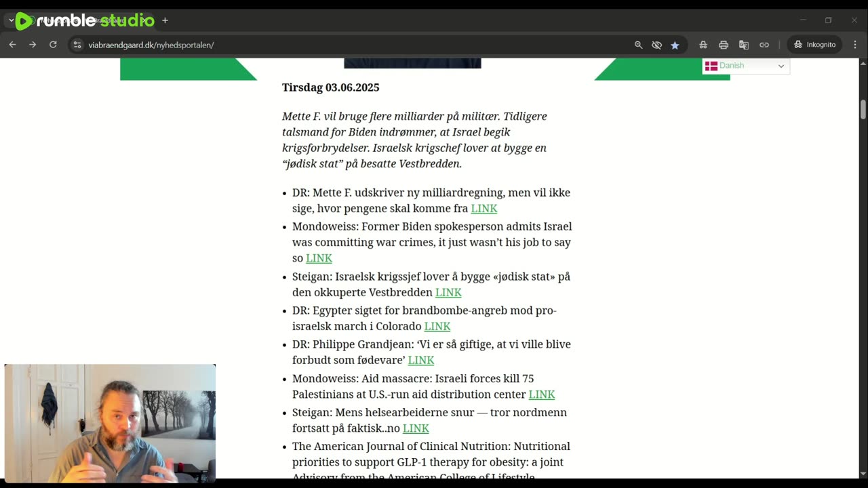Click the incognito extension icon left of printer

[703, 45]
